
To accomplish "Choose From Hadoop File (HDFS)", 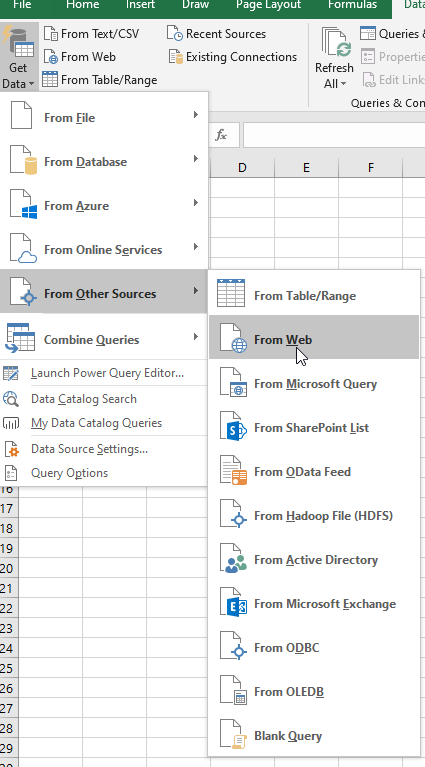I will click(314, 514).
